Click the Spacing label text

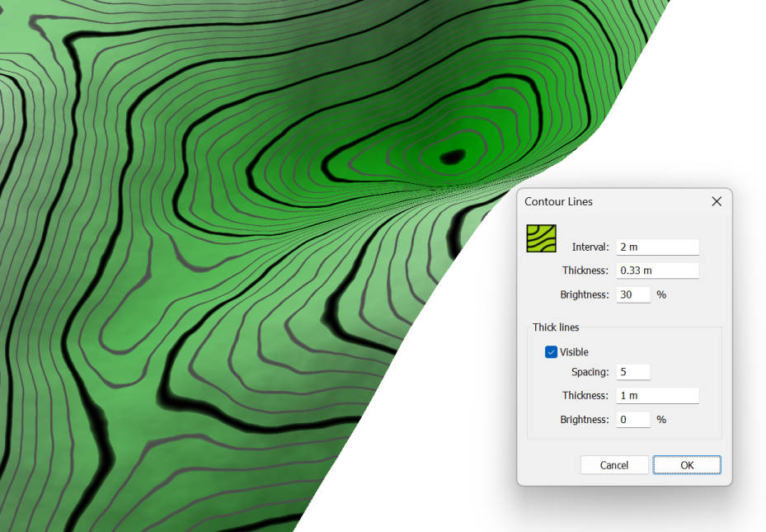tap(590, 372)
